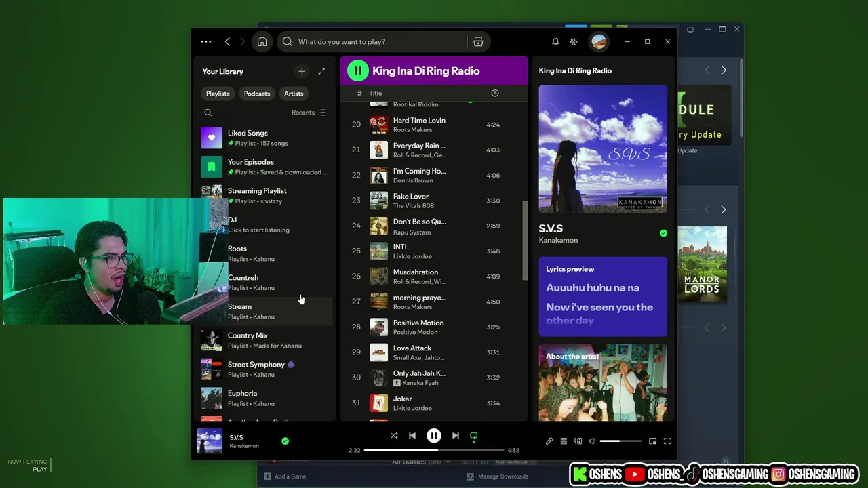Enter full screen player view

(667, 441)
